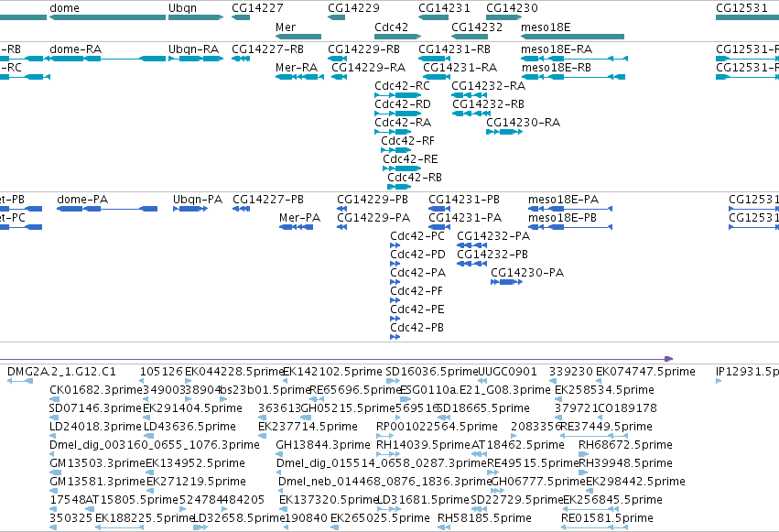Select the meso18E gene bar
Screen dimensions: 779x532
pyautogui.click(x=572, y=37)
